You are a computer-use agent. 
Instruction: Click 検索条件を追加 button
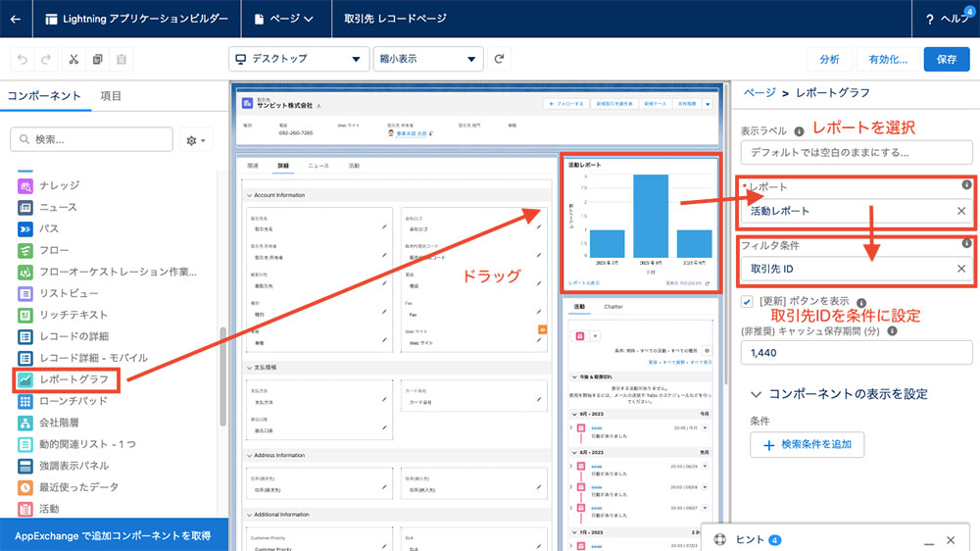(807, 445)
